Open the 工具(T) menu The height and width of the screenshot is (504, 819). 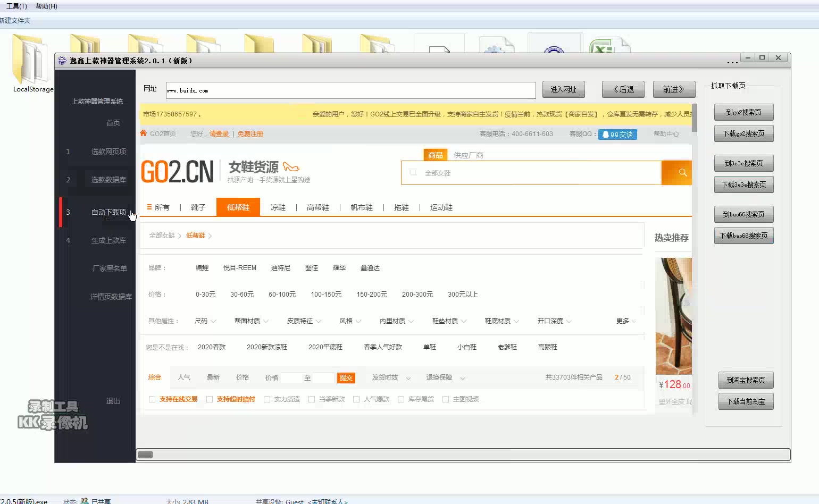[16, 6]
